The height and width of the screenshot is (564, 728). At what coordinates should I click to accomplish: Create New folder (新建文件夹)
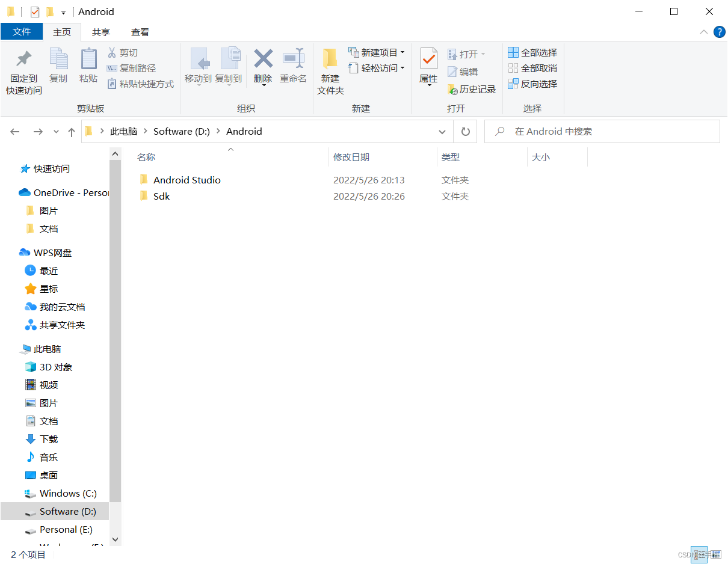point(330,72)
